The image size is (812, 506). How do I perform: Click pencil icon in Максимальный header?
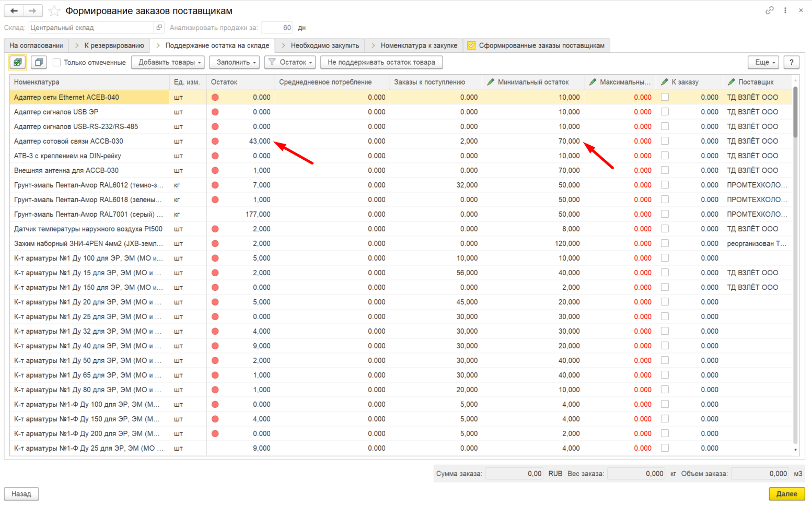point(593,82)
